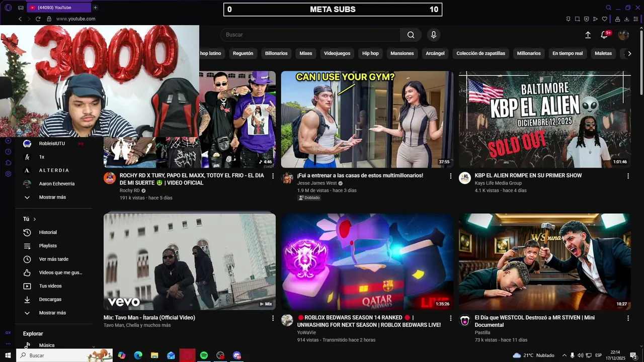The width and height of the screenshot is (644, 362).
Task: Open the Can I Use Your Gym thumbnail
Action: coord(367,119)
